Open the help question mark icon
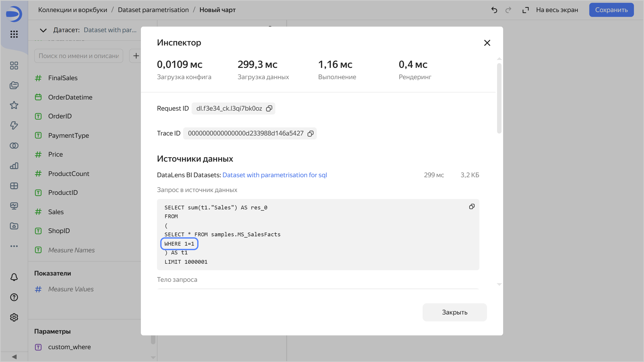Screen dimensions: 644x362 [14, 297]
